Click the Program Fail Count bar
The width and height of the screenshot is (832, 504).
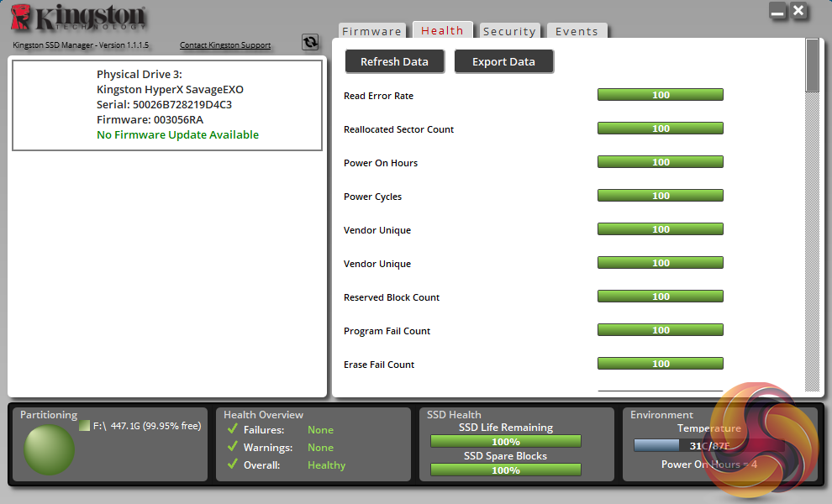point(660,330)
